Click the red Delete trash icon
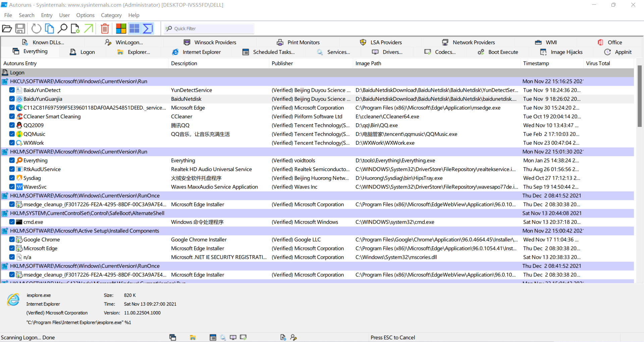Screen dimensions: 644x342 [x=105, y=29]
